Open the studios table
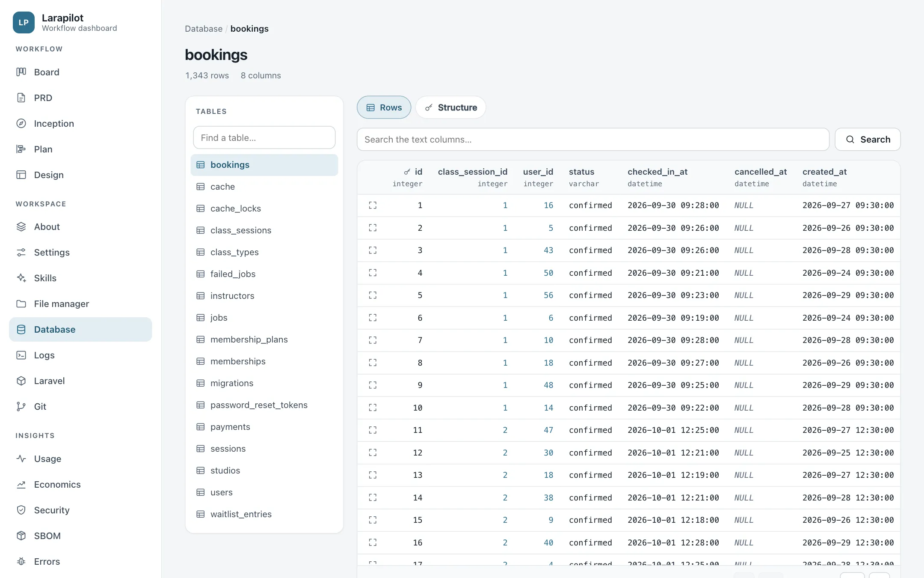Viewport: 924px width, 578px height. (x=264, y=471)
